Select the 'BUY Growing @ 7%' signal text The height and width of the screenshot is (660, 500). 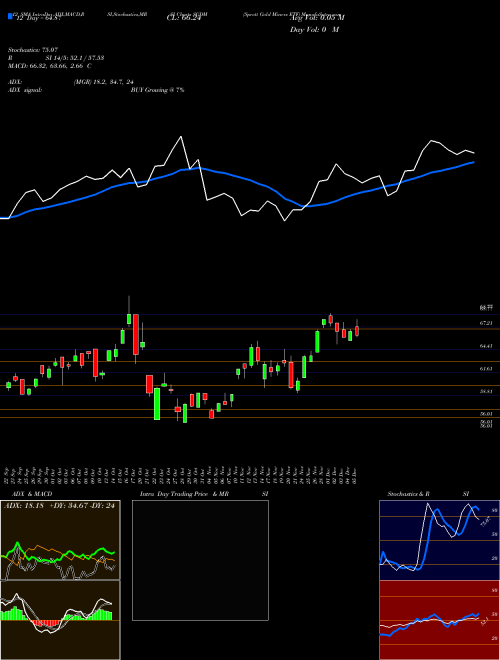[157, 90]
